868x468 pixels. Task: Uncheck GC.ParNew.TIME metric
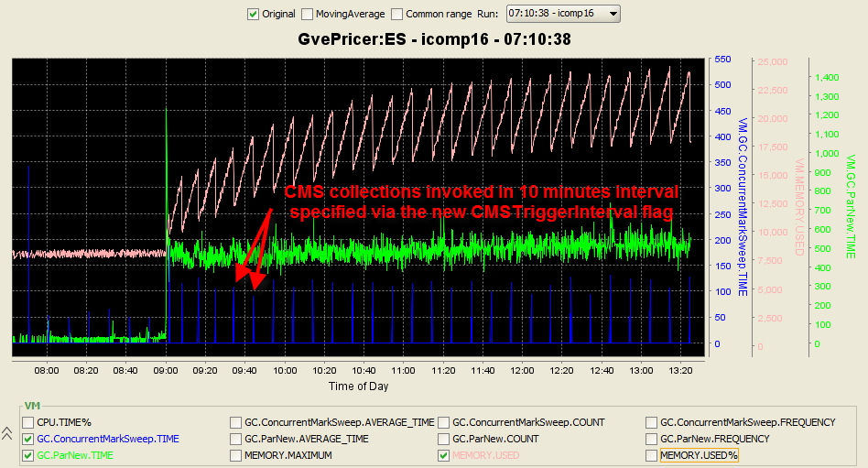28,455
